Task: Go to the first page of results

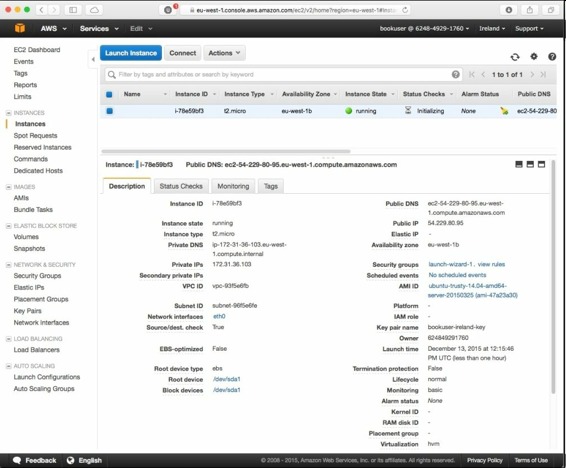Action: pyautogui.click(x=471, y=74)
